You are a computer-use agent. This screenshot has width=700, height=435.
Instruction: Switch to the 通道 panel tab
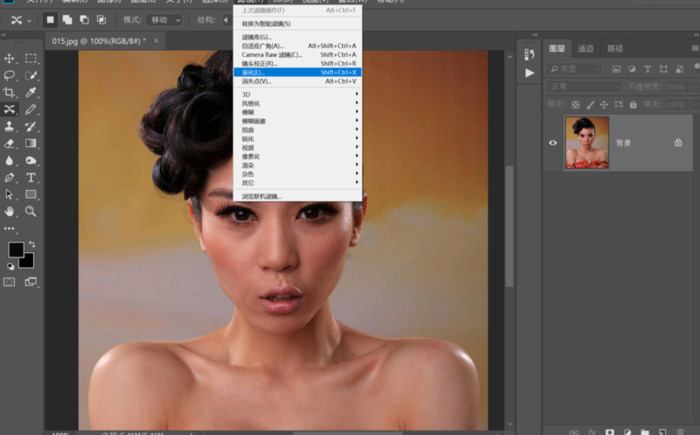tap(585, 48)
